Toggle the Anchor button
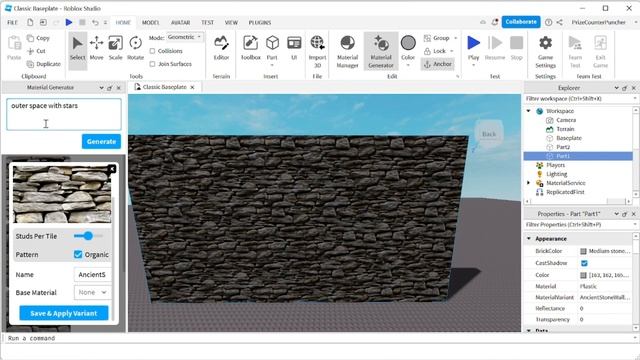The width and height of the screenshot is (640, 360). (x=438, y=64)
